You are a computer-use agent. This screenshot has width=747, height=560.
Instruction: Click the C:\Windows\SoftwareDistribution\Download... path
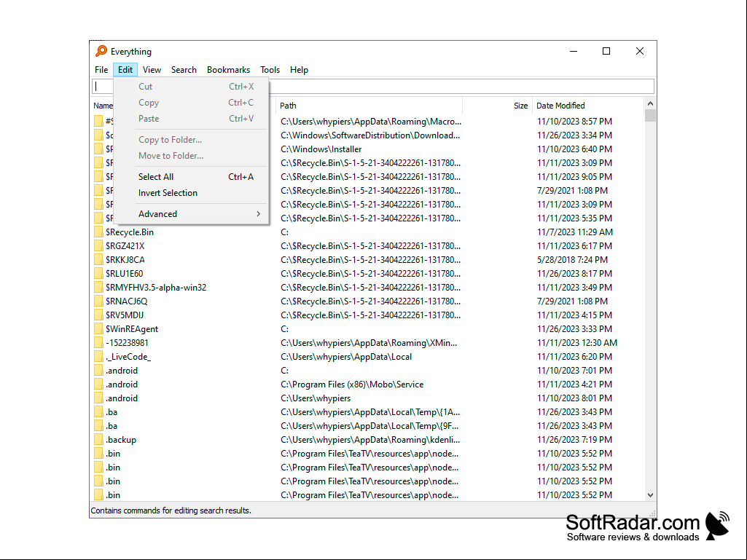[371, 135]
